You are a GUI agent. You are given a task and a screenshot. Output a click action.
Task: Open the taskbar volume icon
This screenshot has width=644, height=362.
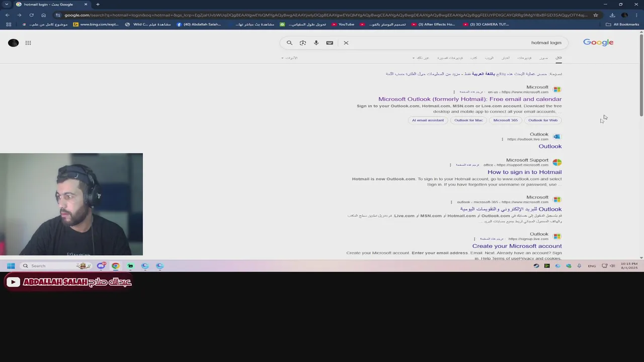612,266
